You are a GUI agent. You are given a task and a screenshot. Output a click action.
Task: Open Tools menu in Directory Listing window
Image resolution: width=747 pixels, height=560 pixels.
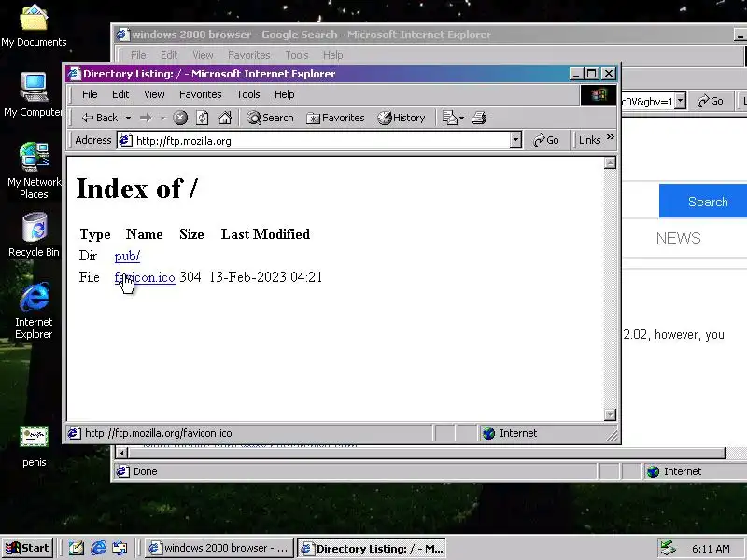click(248, 94)
